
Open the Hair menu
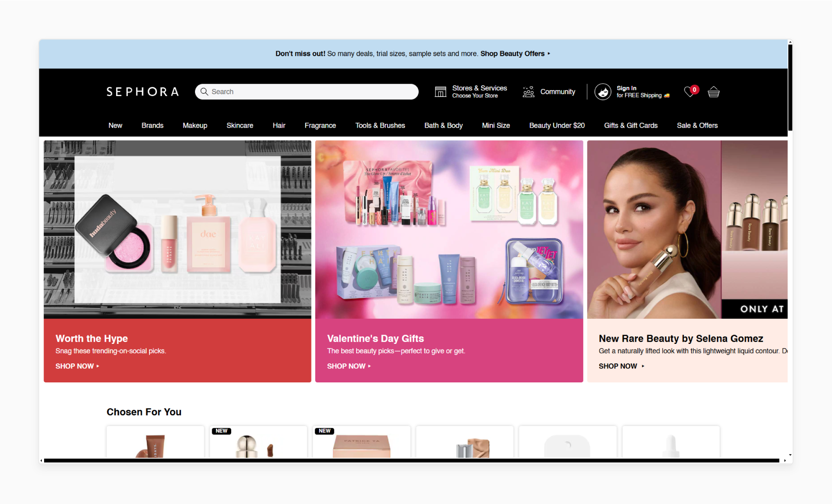[x=279, y=125]
